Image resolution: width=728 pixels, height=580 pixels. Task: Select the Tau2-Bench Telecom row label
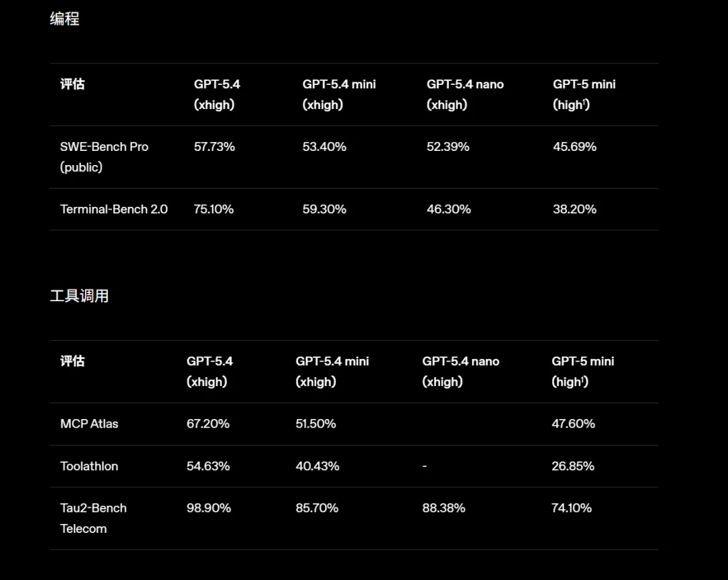pyautogui.click(x=93, y=518)
